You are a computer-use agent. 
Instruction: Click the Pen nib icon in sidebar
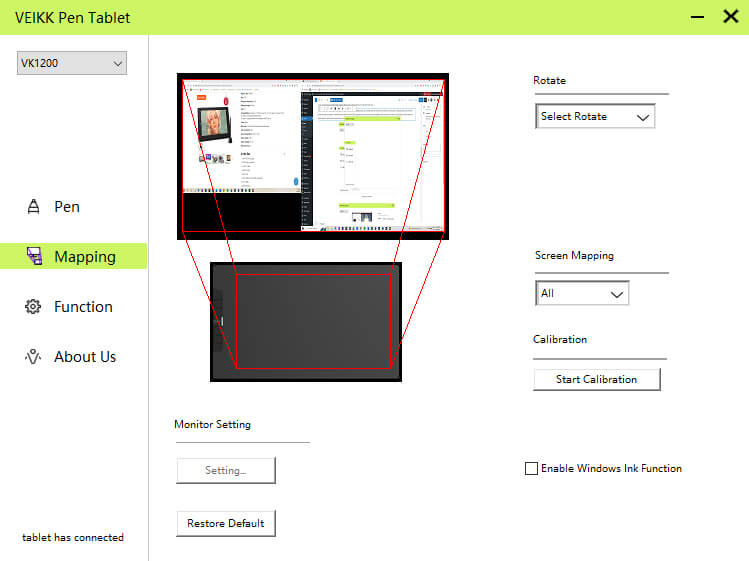click(33, 207)
